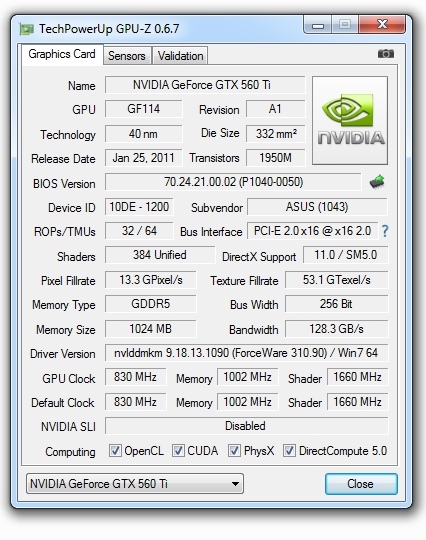Click the Driver Version field
The width and height of the screenshot is (426, 540).
pyautogui.click(x=246, y=353)
